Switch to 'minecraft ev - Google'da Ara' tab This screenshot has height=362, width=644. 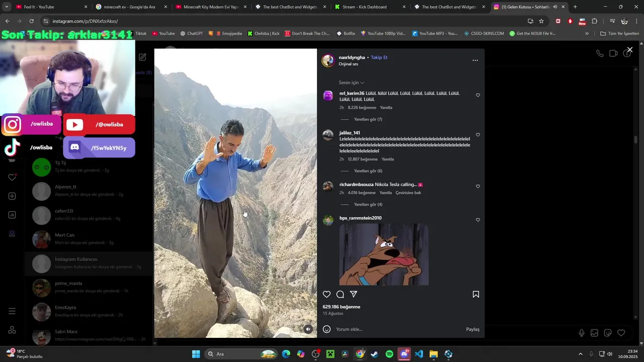[x=131, y=7]
